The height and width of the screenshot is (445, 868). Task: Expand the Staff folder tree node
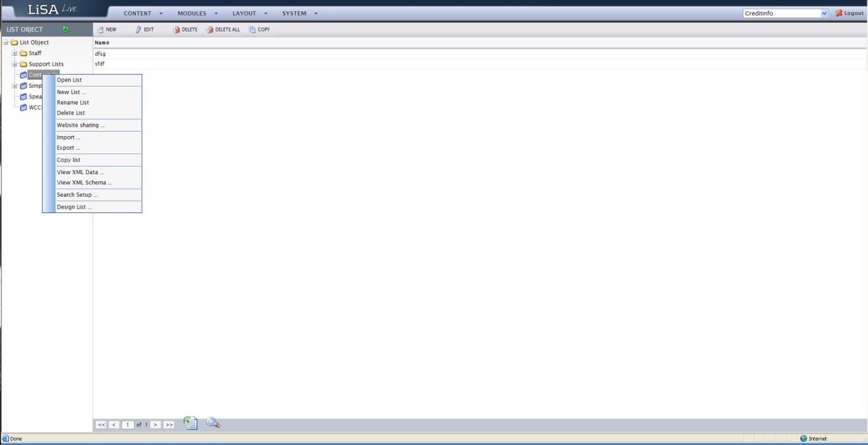[14, 53]
